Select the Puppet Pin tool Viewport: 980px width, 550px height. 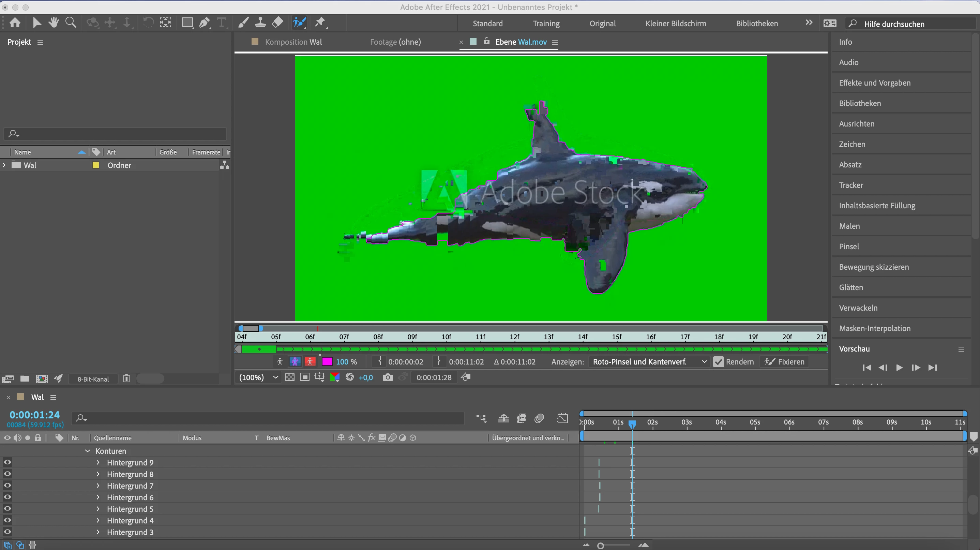coord(320,23)
